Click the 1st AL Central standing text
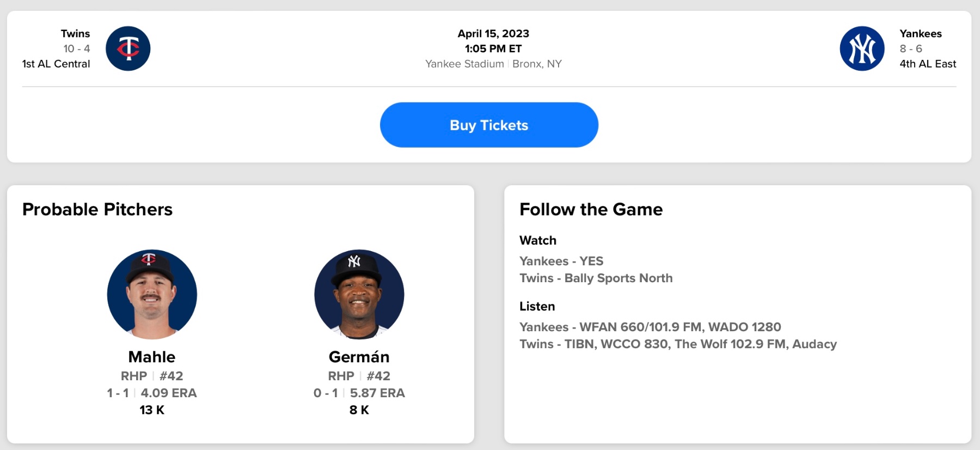Image resolution: width=980 pixels, height=450 pixels. tap(56, 64)
